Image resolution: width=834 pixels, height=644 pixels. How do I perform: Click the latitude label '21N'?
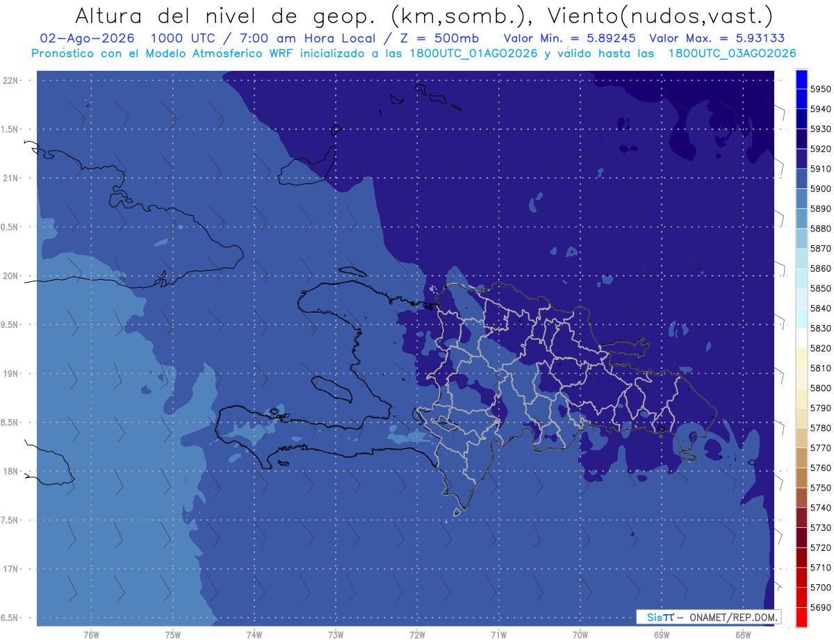coord(10,179)
